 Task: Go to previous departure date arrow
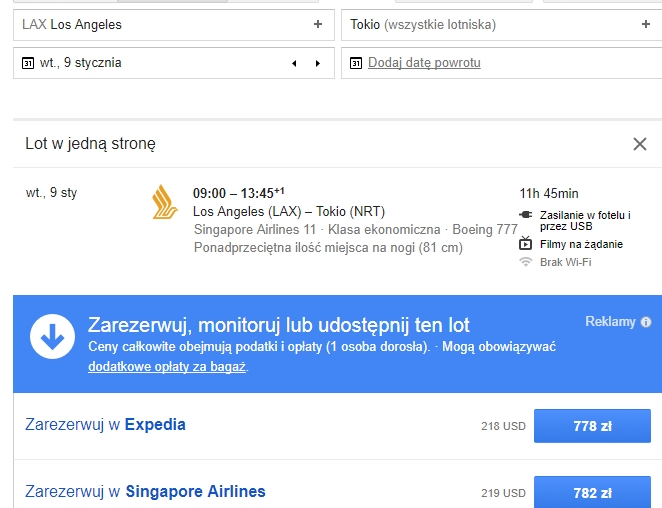(x=294, y=63)
